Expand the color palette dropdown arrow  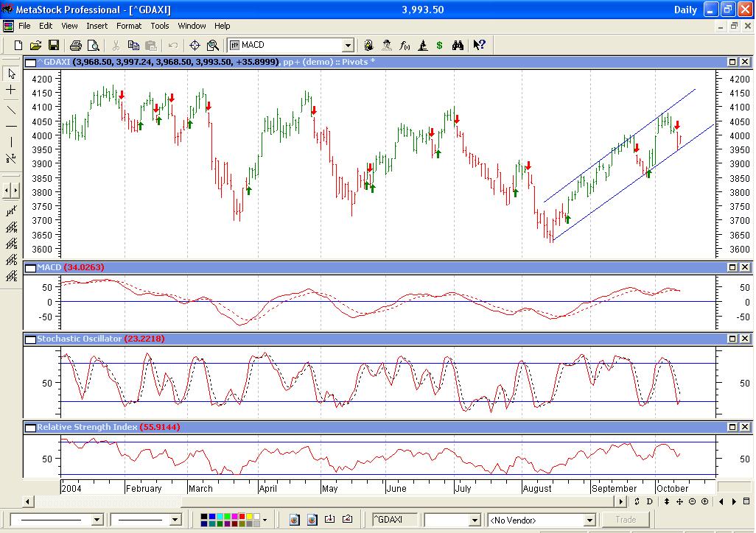[x=265, y=520]
